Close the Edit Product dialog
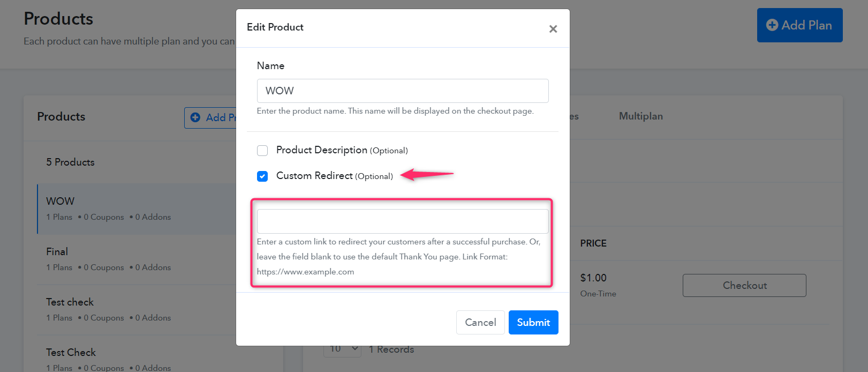Image resolution: width=868 pixels, height=372 pixels. point(553,29)
